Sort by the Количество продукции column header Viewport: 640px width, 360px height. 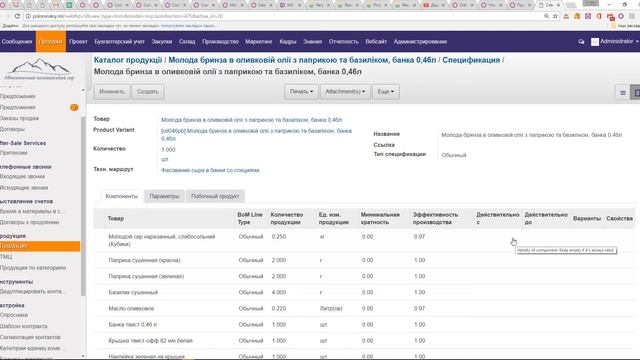[x=287, y=218]
